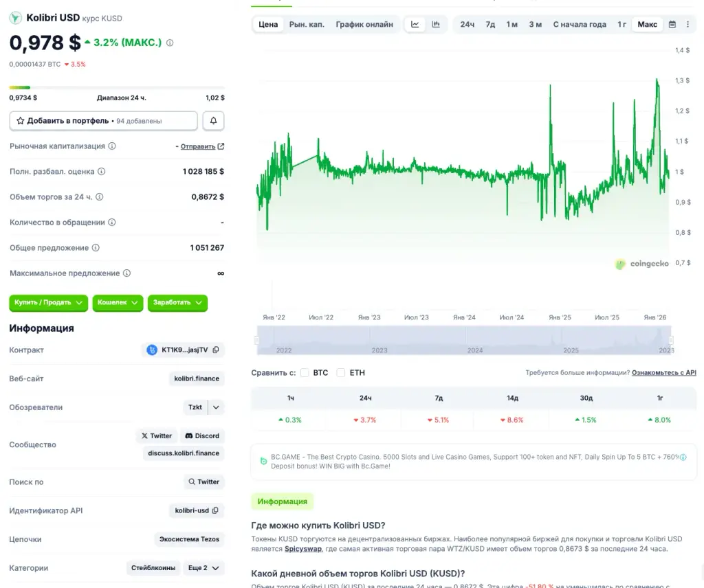
Task: Select the С начала года time range
Action: click(x=579, y=24)
